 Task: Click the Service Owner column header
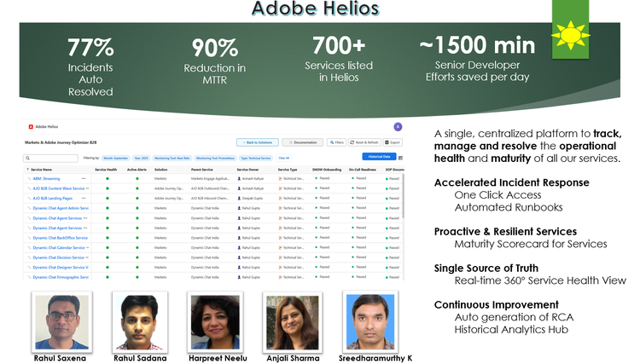(x=247, y=169)
